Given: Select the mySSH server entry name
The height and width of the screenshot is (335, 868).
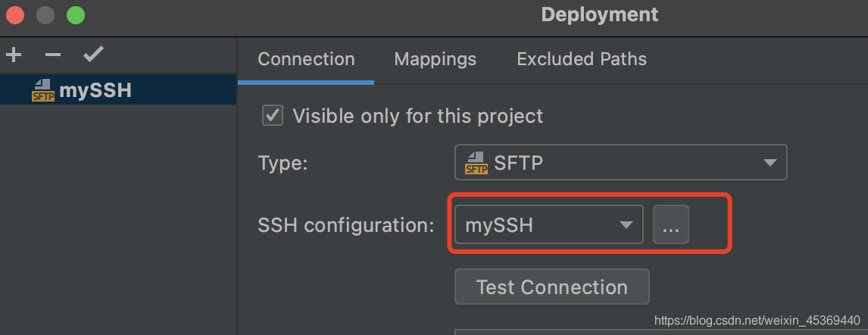Looking at the screenshot, I should 95,91.
